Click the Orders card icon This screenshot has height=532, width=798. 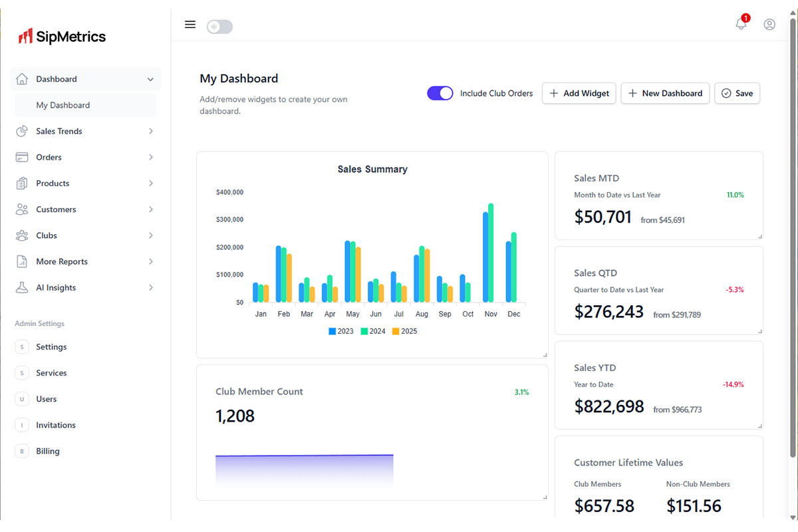tap(22, 158)
